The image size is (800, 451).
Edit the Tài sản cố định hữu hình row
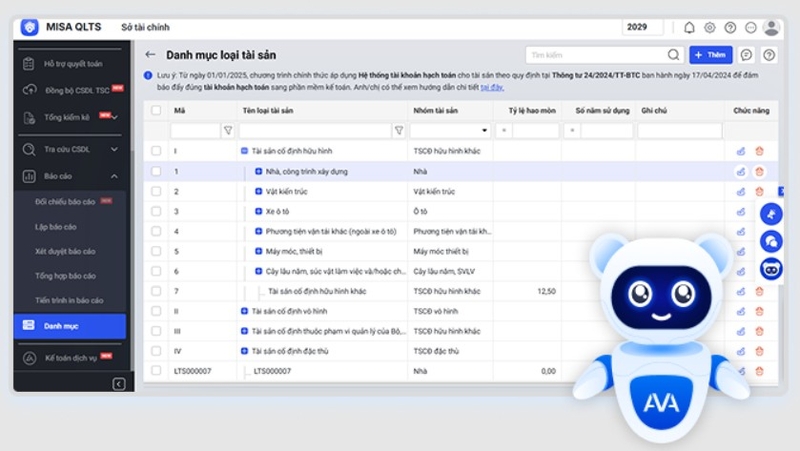click(x=741, y=151)
